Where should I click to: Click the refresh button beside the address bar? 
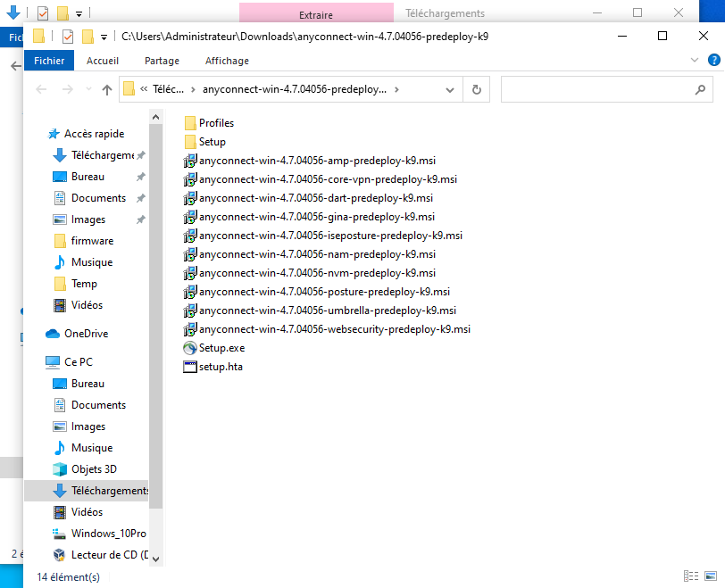tap(477, 89)
